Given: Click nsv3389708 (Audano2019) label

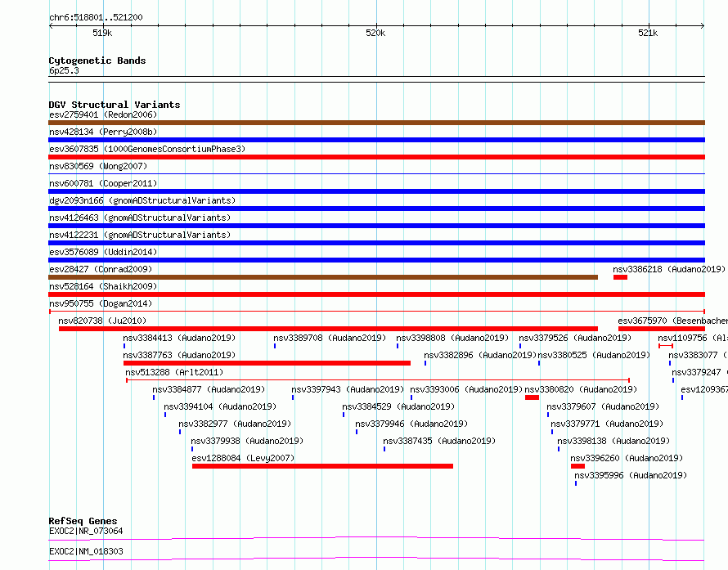Looking at the screenshot, I should tap(330, 338).
